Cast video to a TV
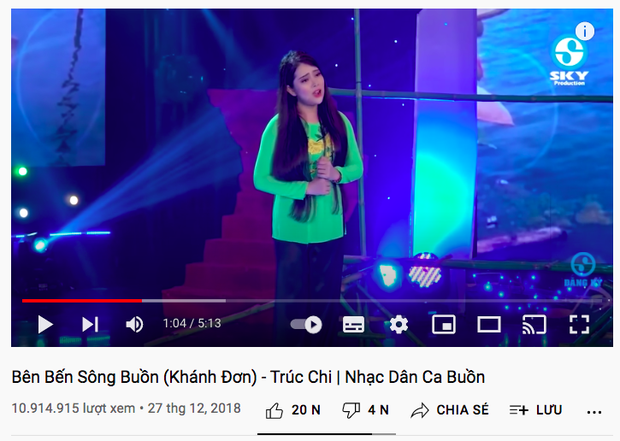The image size is (620, 441). coord(534,324)
